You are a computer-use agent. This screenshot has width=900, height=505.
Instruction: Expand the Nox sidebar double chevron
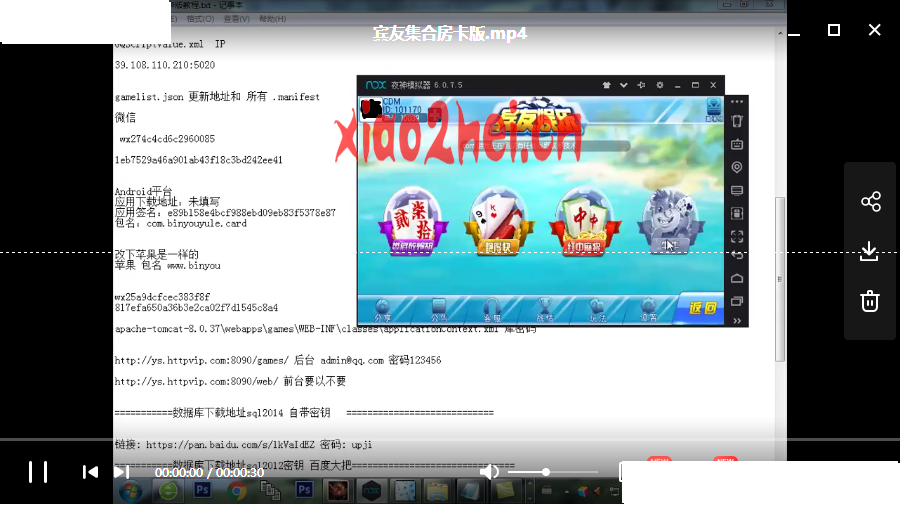coord(737,321)
